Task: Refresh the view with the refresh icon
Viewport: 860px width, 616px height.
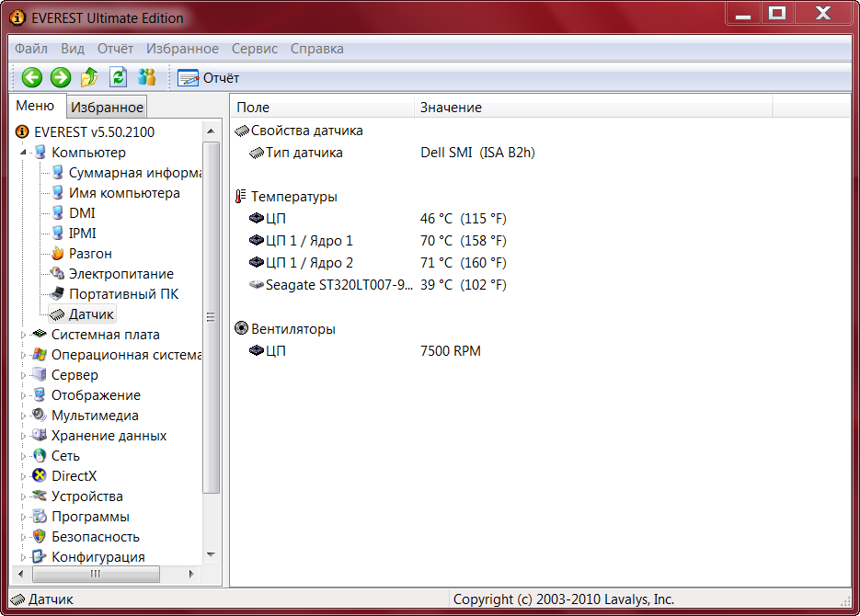Action: (118, 78)
